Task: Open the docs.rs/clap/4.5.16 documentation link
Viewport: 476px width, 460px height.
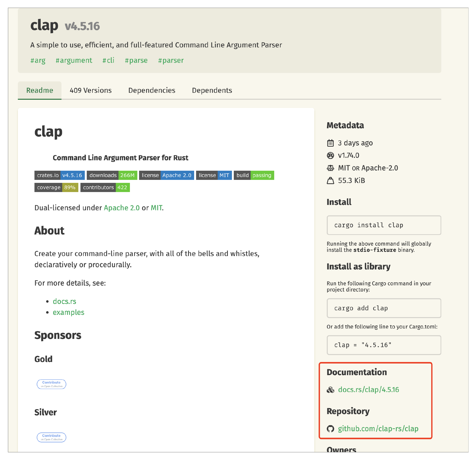Action: pos(368,390)
